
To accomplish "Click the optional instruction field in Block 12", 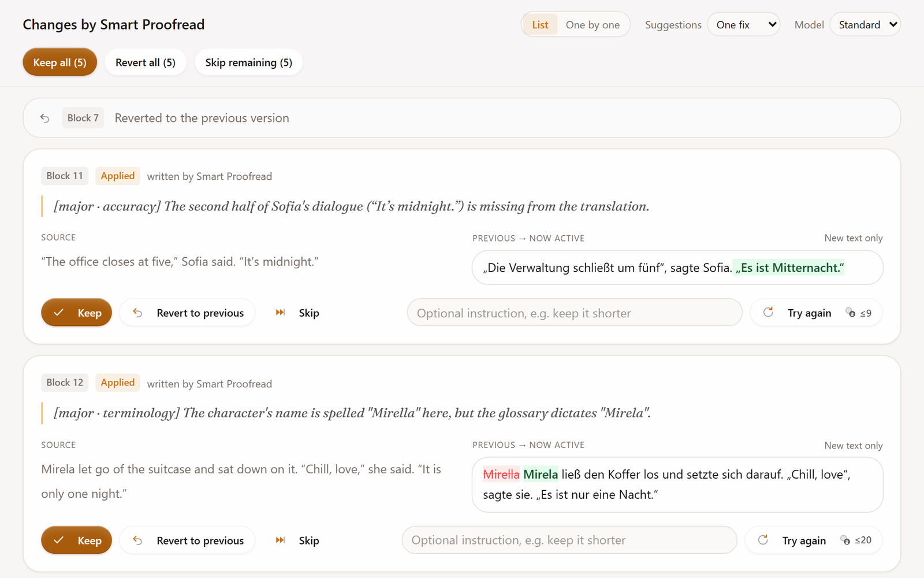I will [x=569, y=540].
